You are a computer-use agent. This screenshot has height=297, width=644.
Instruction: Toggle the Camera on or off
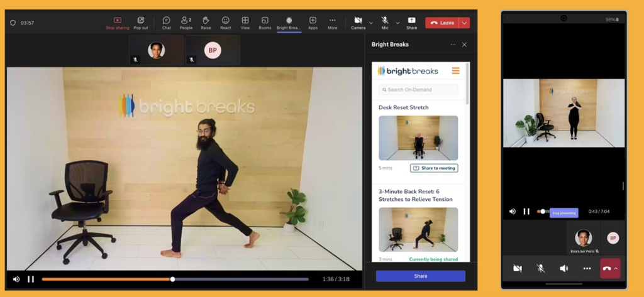(x=358, y=23)
